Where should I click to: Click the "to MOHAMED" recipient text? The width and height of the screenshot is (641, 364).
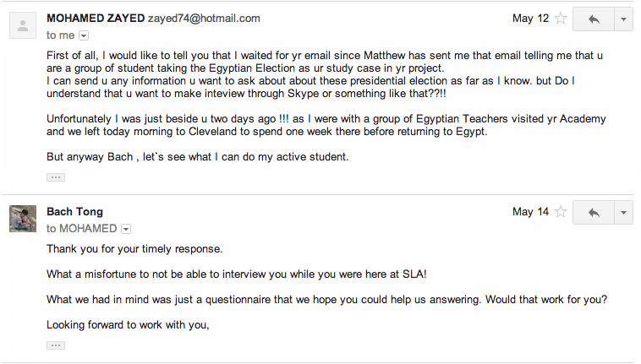click(81, 229)
